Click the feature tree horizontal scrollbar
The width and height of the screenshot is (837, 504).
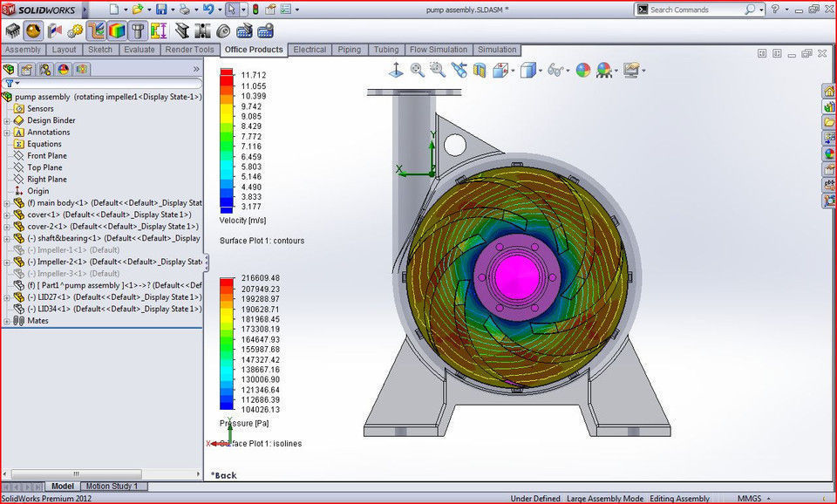[77, 473]
